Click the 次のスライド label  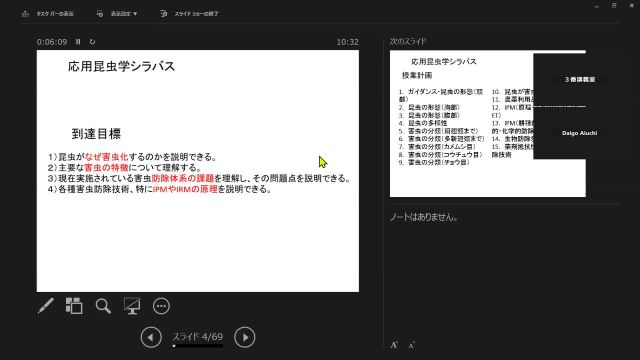click(408, 41)
